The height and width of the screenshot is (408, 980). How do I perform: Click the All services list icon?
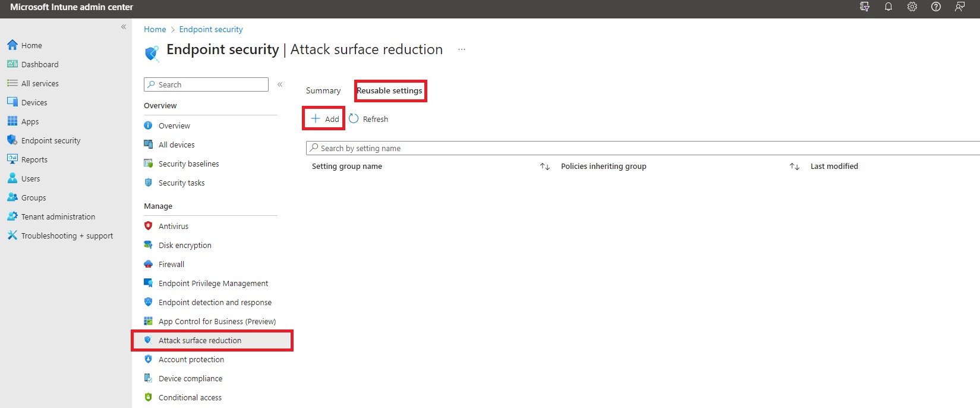pyautogui.click(x=12, y=83)
